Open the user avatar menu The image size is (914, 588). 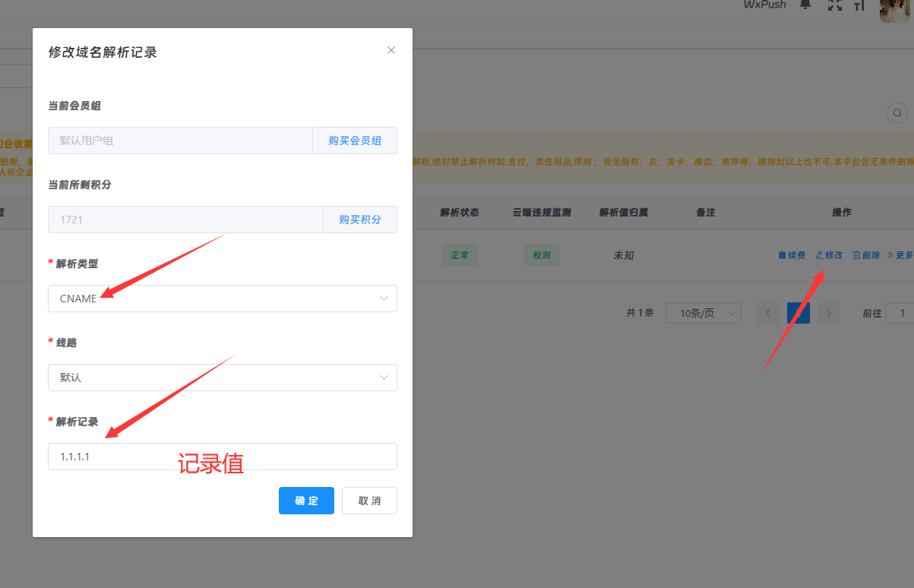click(894, 9)
